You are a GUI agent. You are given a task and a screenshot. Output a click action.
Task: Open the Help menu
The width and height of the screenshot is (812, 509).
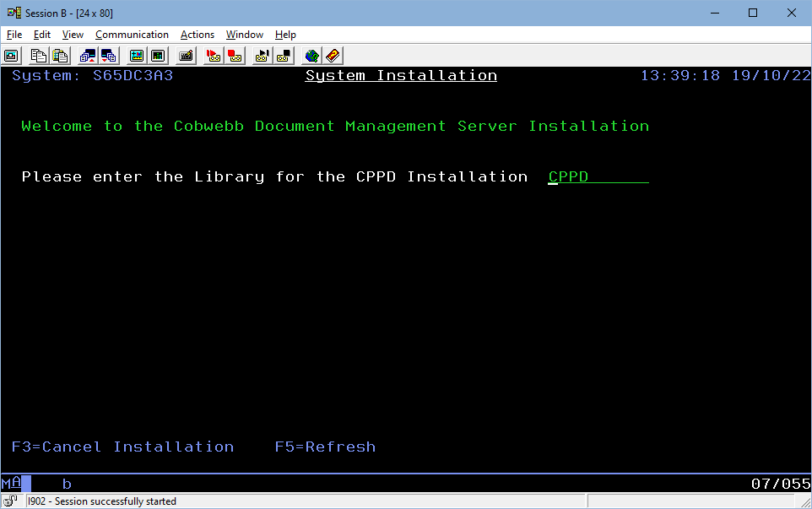click(285, 35)
